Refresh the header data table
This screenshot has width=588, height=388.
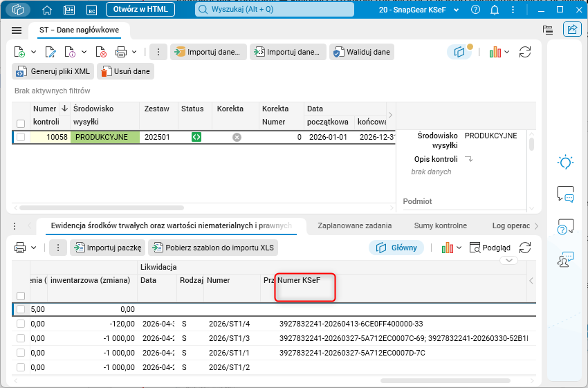[524, 52]
